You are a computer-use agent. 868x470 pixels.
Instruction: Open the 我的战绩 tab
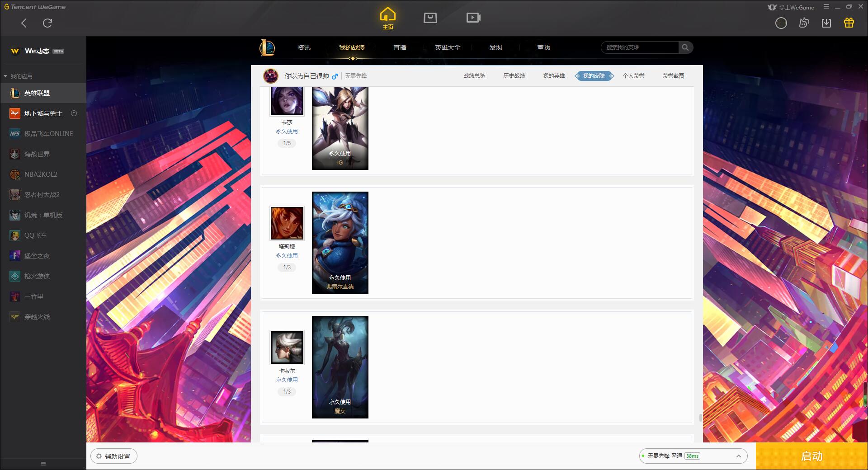point(352,47)
